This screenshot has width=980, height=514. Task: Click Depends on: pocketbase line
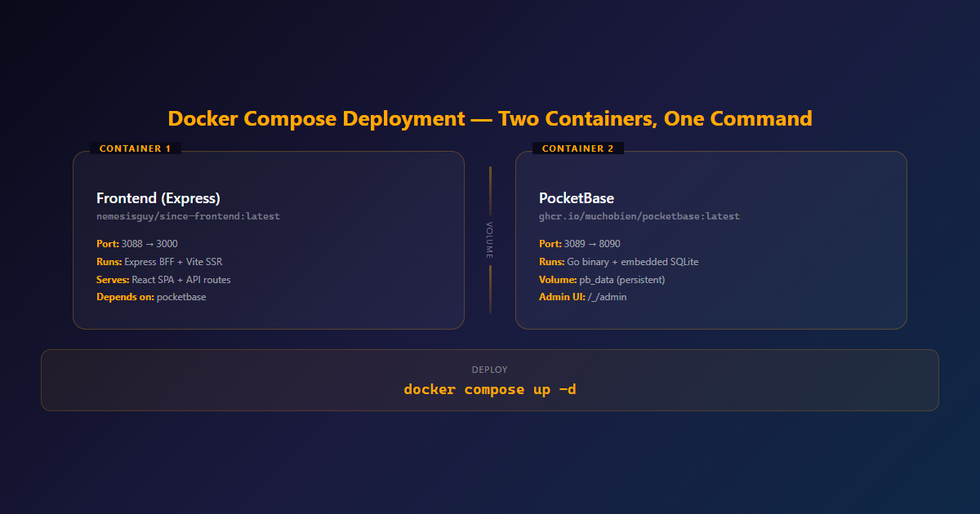pyautogui.click(x=151, y=297)
